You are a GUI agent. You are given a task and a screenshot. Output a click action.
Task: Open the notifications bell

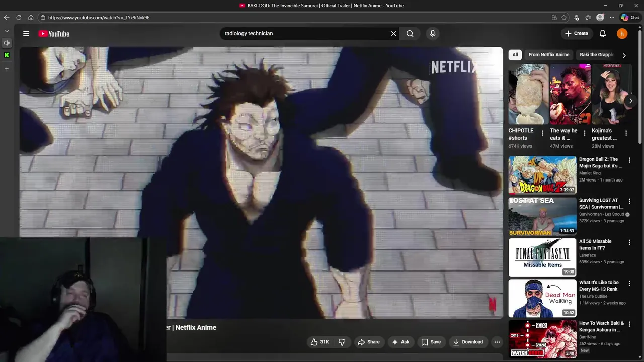click(603, 34)
